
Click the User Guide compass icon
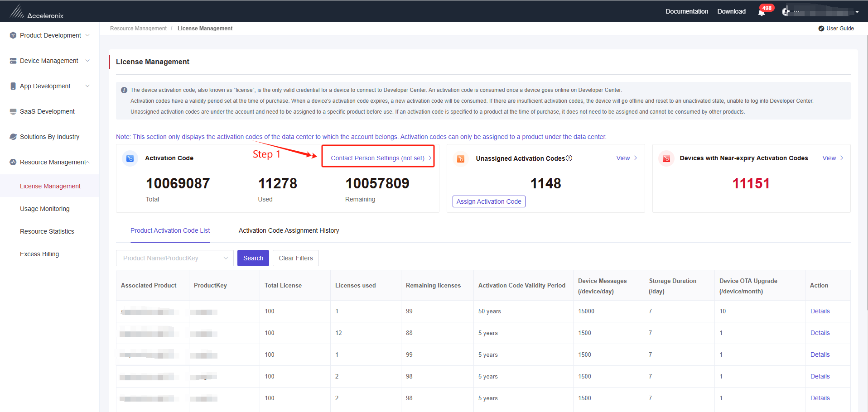821,29
